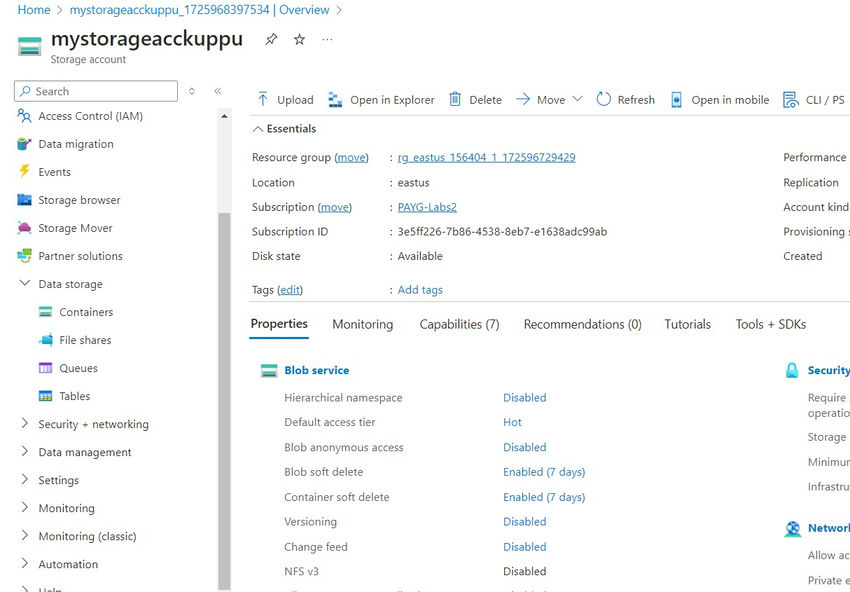850x592 pixels.
Task: Open Change feed Disabled setting
Action: (x=524, y=546)
